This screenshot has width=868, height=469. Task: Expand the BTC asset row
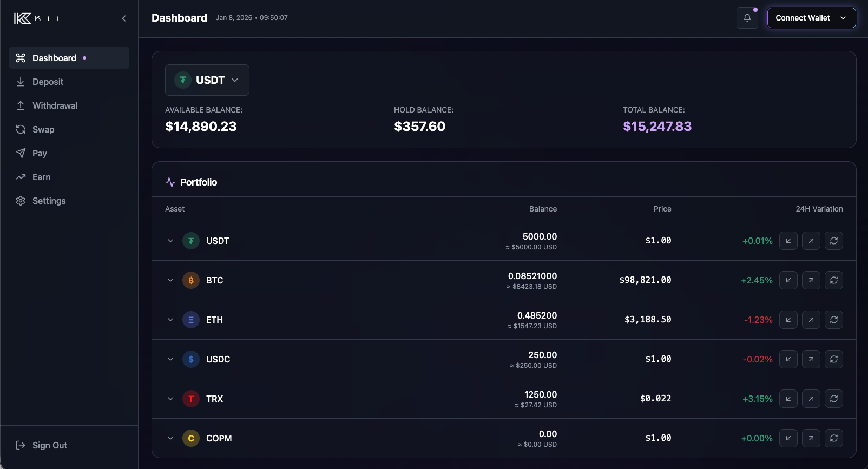[170, 280]
